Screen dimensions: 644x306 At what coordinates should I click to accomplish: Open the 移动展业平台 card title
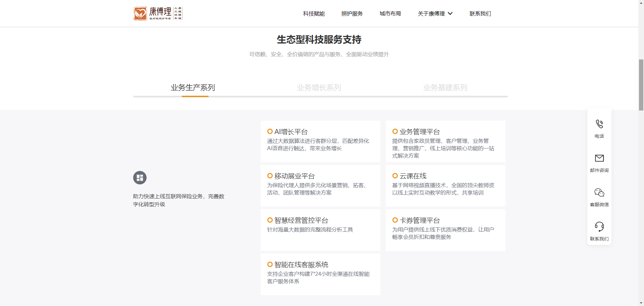tap(294, 176)
